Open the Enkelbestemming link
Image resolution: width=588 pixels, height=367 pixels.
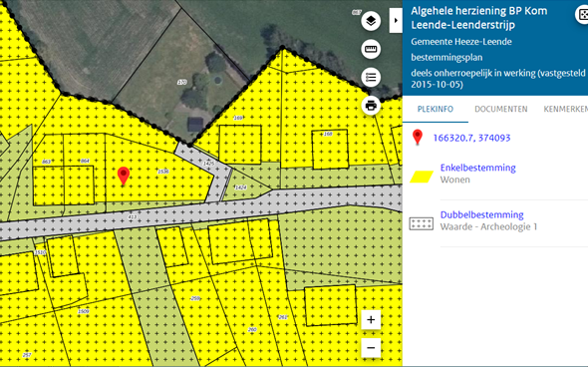[x=477, y=168]
